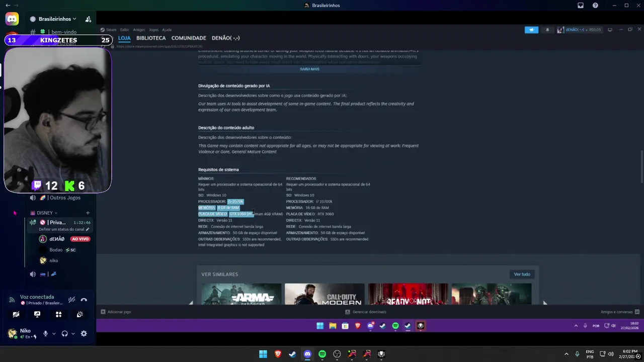Click SAIBA MAIS to expand description
Viewport: 644px width, 362px height.
[x=309, y=69]
